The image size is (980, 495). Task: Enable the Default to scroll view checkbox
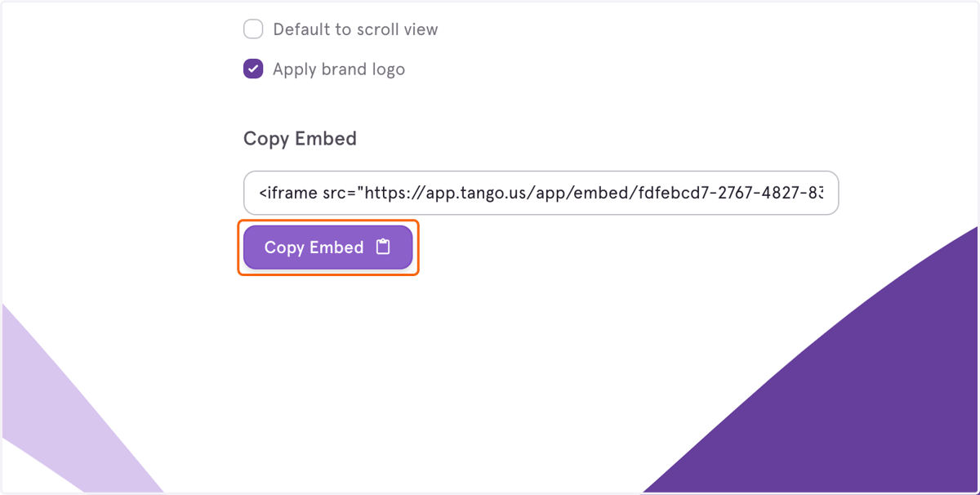pos(253,29)
